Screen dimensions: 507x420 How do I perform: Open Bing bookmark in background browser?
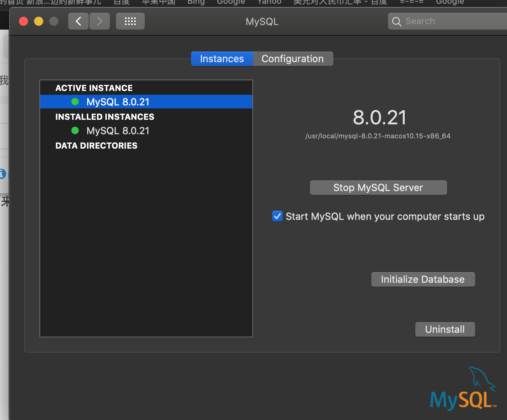coord(196,2)
